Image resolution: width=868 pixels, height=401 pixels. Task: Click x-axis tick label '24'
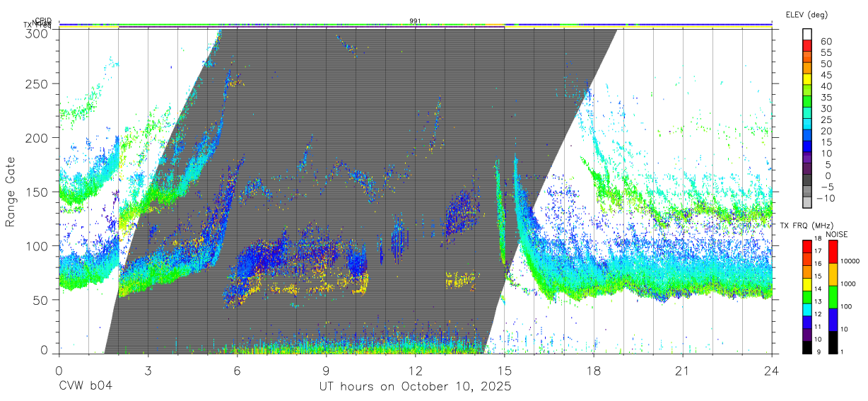coord(771,371)
